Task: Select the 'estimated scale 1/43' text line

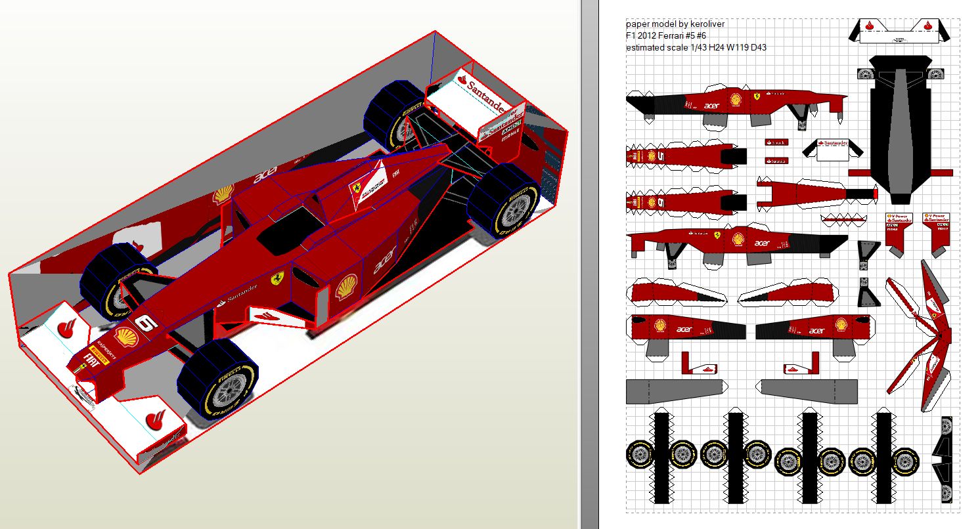Action: point(696,47)
